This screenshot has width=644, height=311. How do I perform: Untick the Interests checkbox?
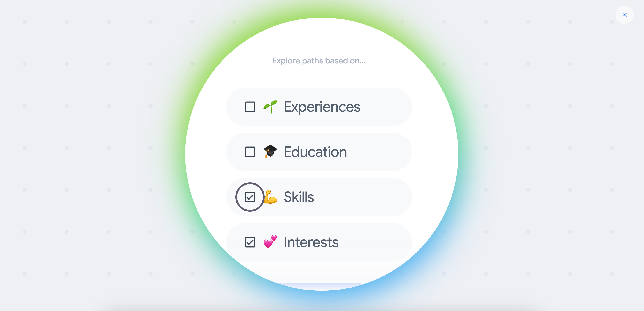(250, 242)
